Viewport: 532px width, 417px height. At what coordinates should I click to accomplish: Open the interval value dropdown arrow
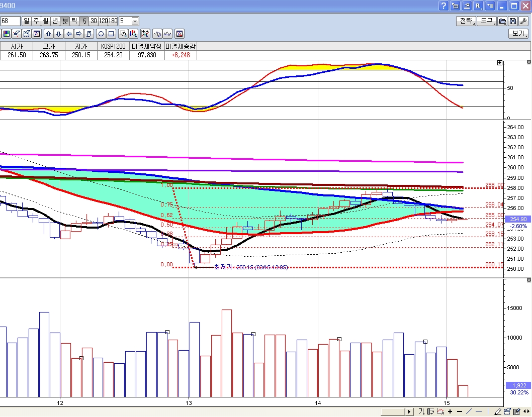point(135,21)
